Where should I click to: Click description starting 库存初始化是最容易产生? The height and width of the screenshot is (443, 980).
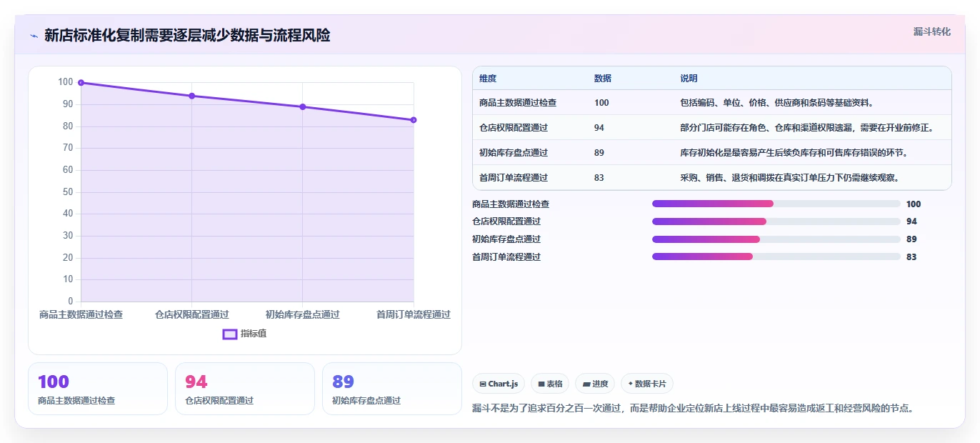[x=794, y=153]
